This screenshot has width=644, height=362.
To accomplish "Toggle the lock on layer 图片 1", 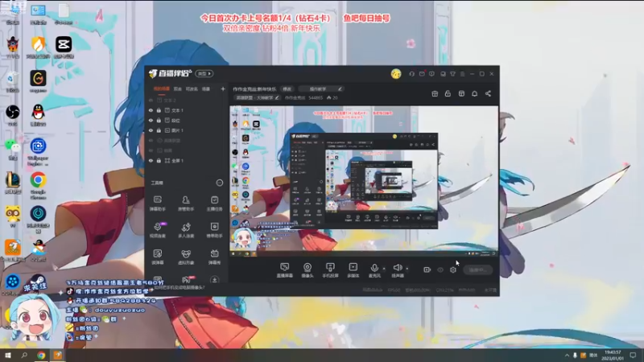I will click(x=159, y=130).
